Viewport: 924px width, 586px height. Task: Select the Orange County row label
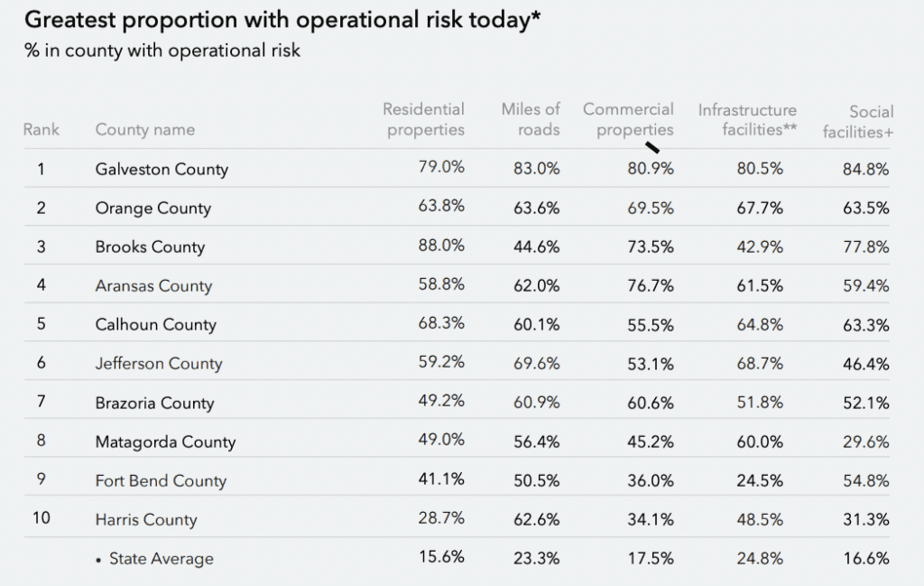[152, 208]
